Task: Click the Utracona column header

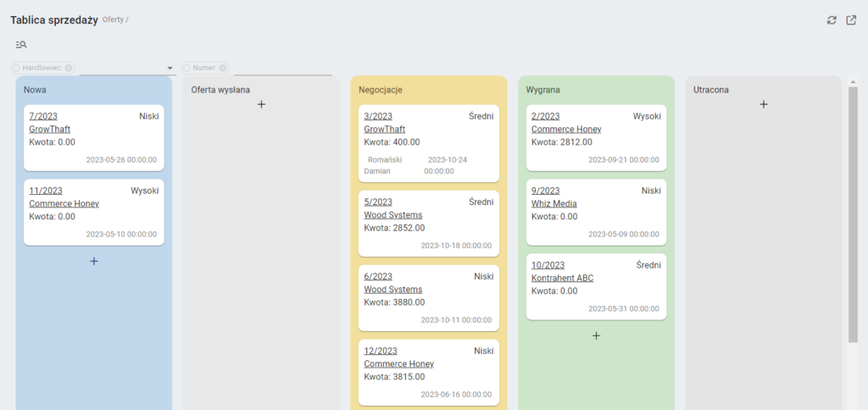Action: [711, 89]
